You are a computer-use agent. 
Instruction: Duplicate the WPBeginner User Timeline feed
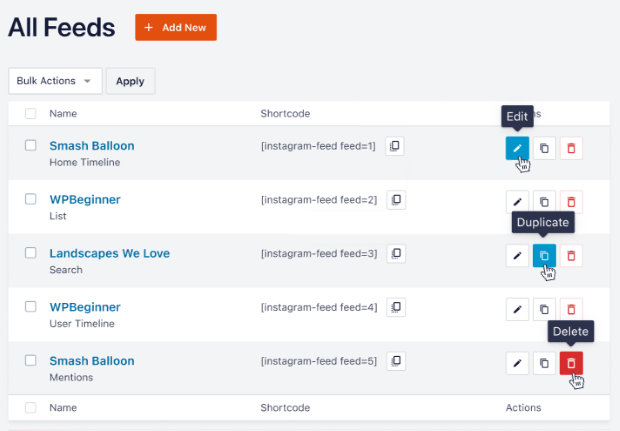544,309
